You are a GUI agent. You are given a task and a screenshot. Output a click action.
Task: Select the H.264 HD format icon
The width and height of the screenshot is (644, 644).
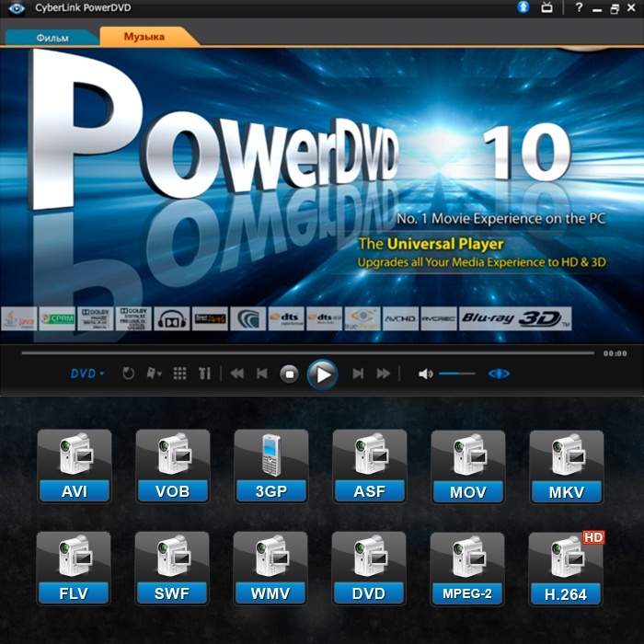[566, 569]
